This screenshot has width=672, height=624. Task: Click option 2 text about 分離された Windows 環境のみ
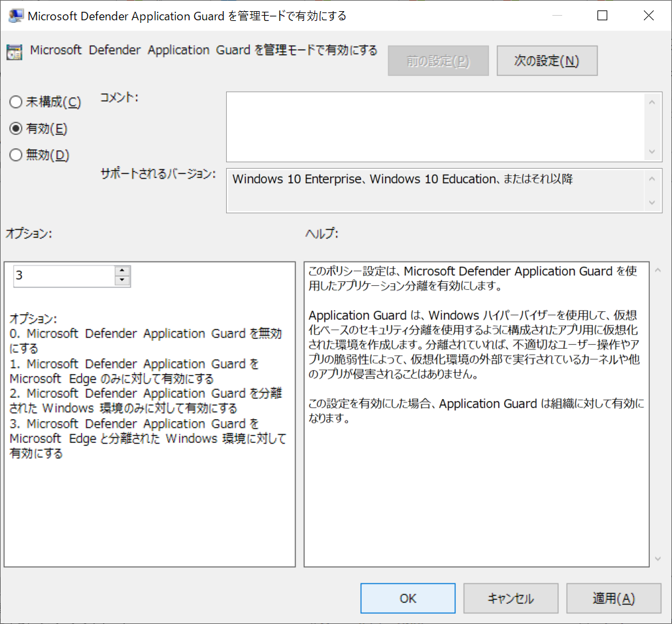point(146,400)
